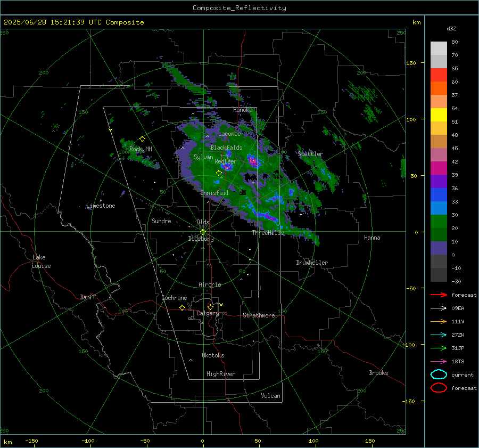Select the blue 33-36 dBZ swatch
This screenshot has width=479, height=448.
(439, 195)
